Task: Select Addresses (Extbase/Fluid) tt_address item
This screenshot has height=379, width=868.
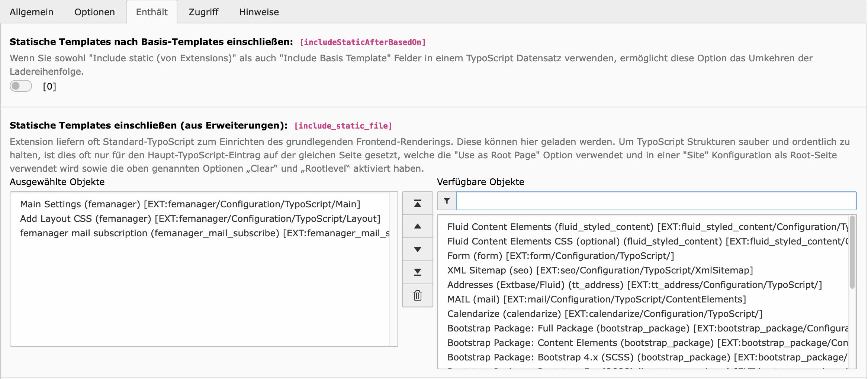Action: [x=634, y=285]
